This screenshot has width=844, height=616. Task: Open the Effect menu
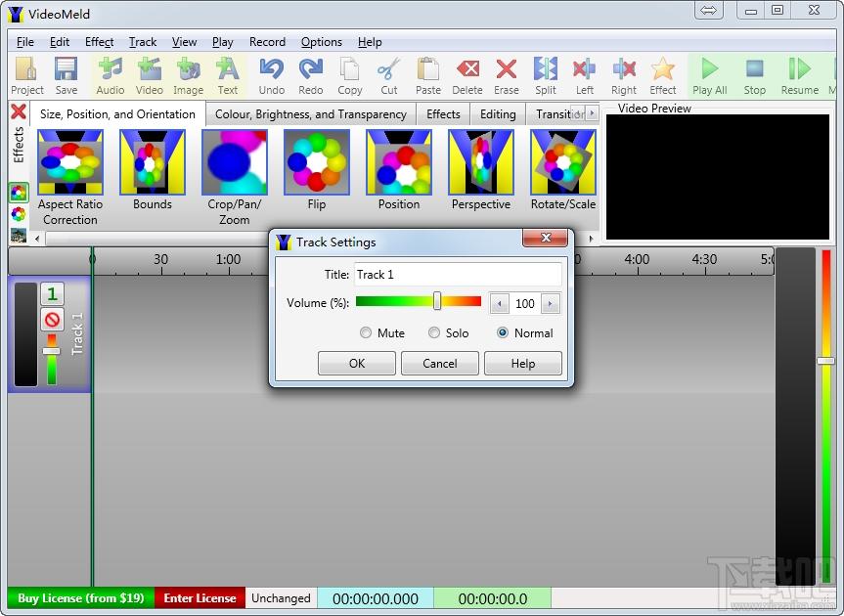(x=99, y=42)
